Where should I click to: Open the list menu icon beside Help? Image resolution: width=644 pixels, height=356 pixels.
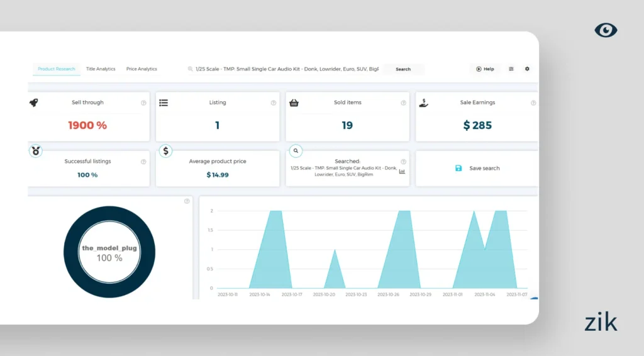pyautogui.click(x=511, y=69)
